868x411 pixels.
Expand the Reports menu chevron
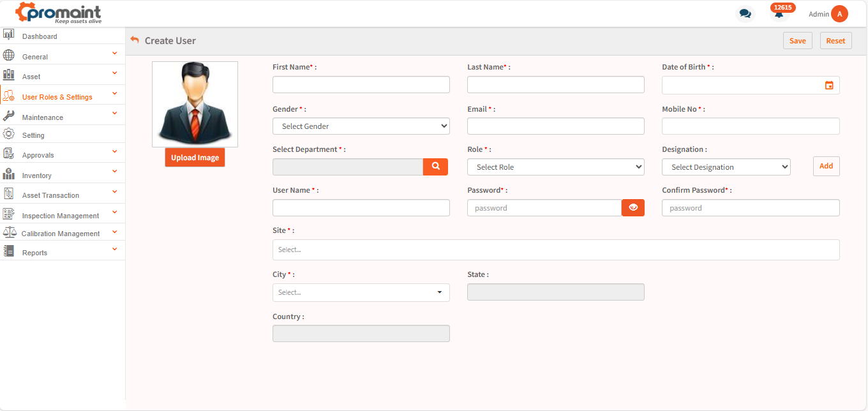(115, 249)
